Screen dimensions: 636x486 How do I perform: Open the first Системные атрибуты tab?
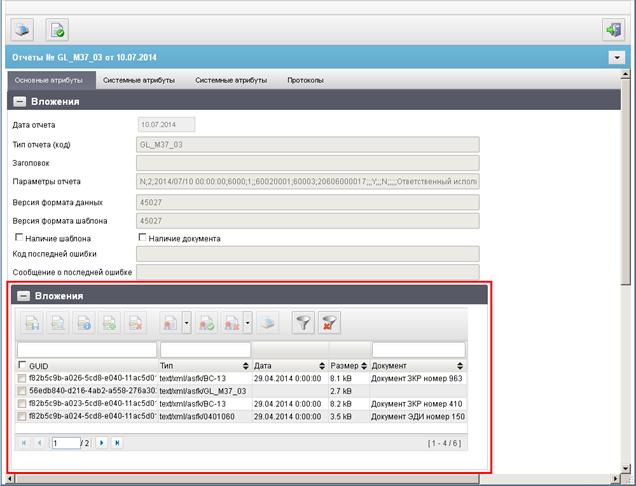click(x=139, y=80)
